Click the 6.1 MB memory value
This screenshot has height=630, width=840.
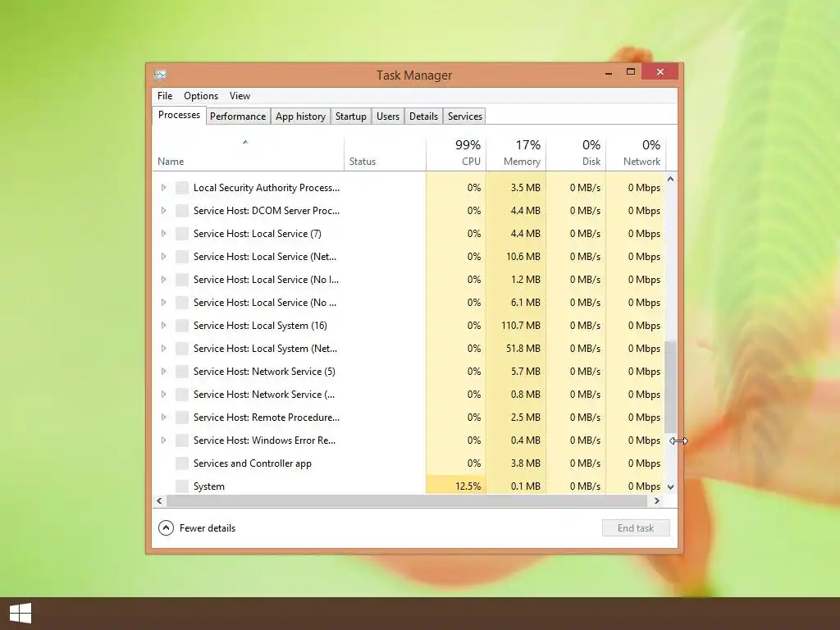pos(526,303)
